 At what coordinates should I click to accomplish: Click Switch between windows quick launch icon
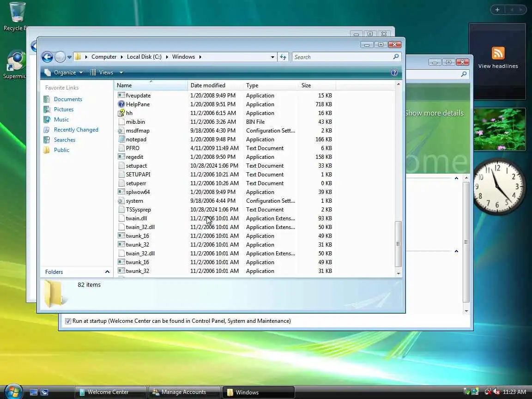(x=44, y=392)
